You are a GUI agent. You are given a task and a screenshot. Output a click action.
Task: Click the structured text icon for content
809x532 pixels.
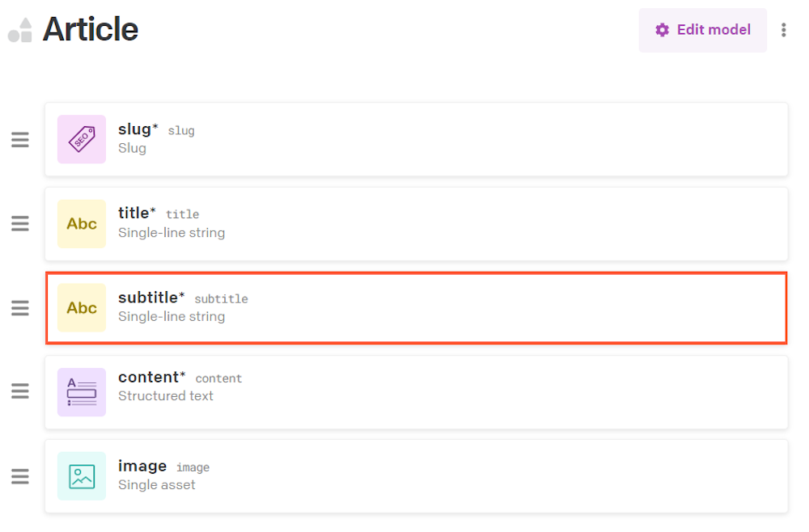pyautogui.click(x=82, y=392)
